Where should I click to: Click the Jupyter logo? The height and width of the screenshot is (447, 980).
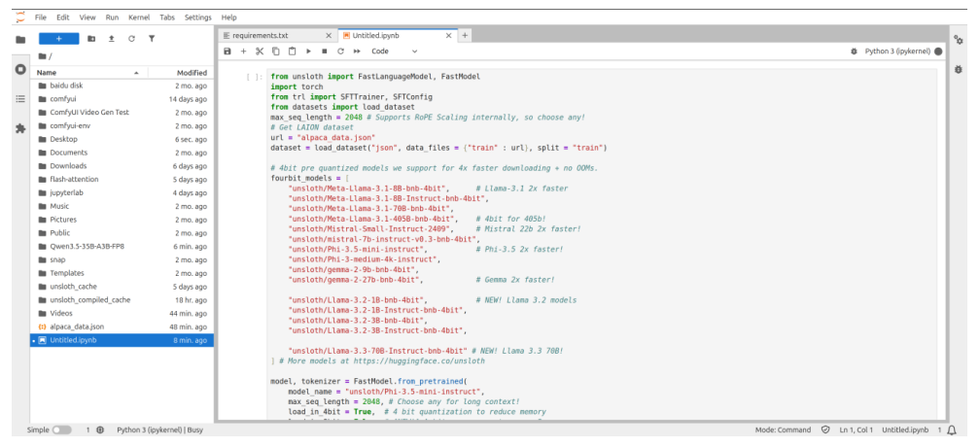pyautogui.click(x=20, y=17)
